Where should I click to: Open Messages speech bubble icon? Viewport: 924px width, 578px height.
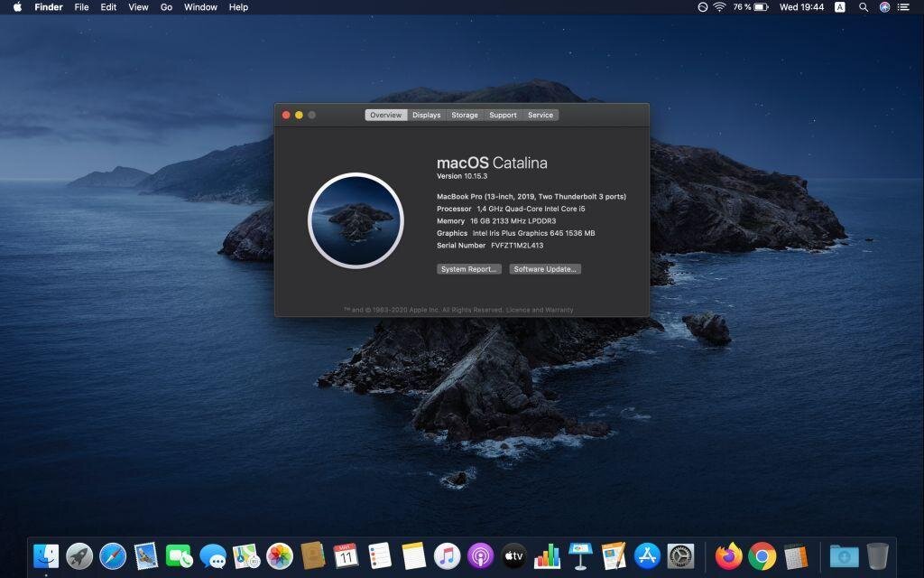pos(213,556)
